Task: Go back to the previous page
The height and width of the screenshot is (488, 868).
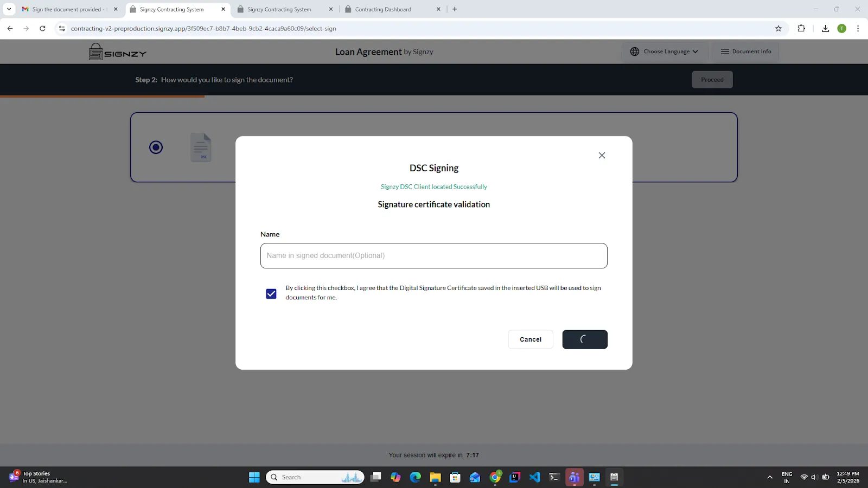Action: pos(10,29)
